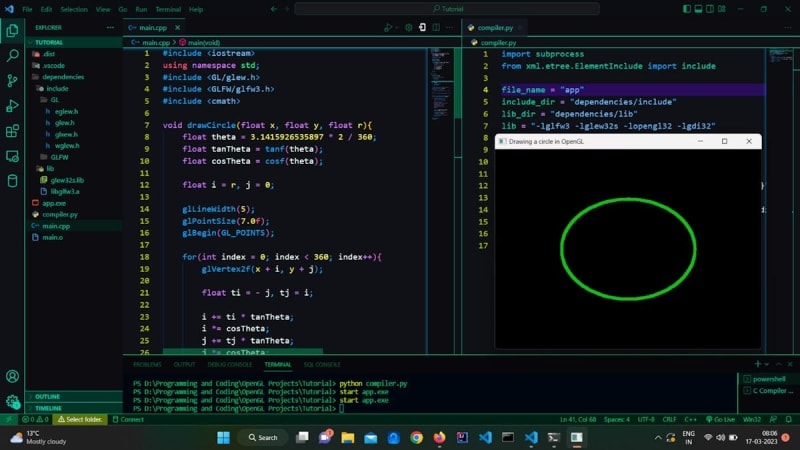Open compiler.py in the explorer

(x=59, y=214)
